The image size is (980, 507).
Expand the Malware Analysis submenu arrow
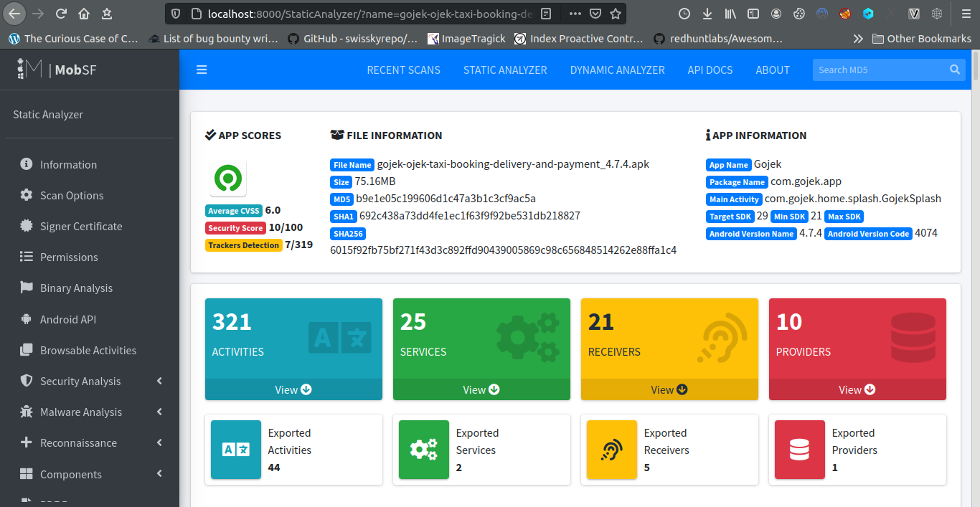point(159,412)
